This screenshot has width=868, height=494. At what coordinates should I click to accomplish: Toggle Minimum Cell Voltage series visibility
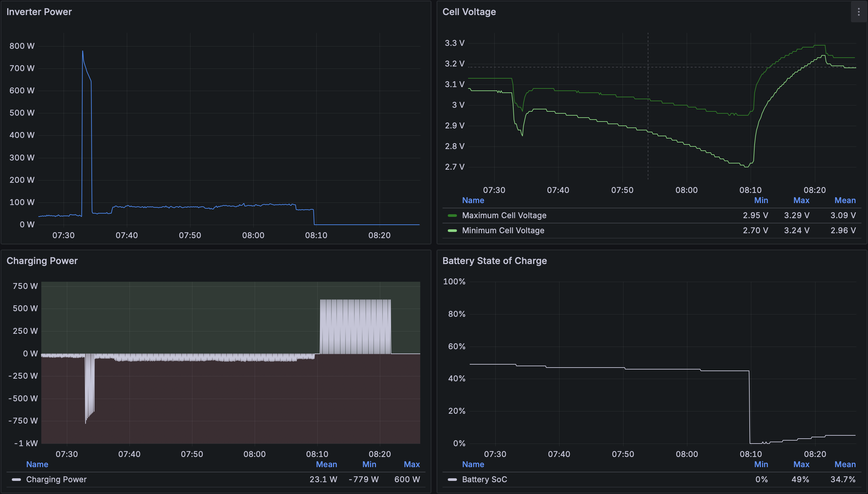(x=503, y=231)
